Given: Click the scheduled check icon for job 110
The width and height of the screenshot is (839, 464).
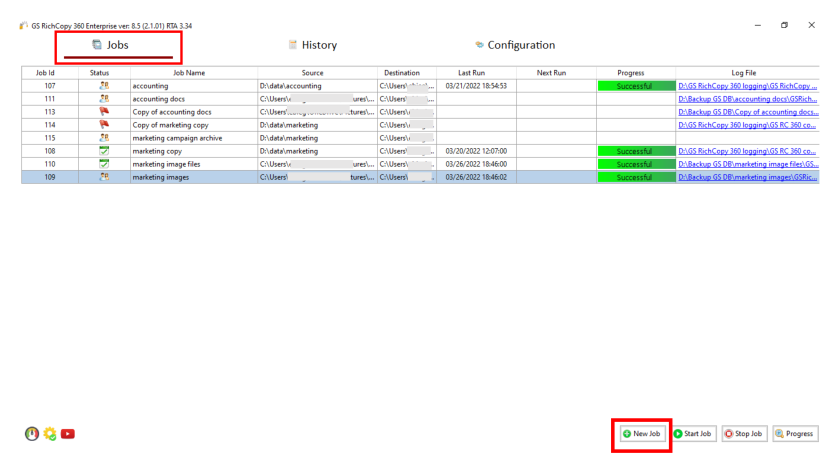Looking at the screenshot, I should (x=104, y=164).
